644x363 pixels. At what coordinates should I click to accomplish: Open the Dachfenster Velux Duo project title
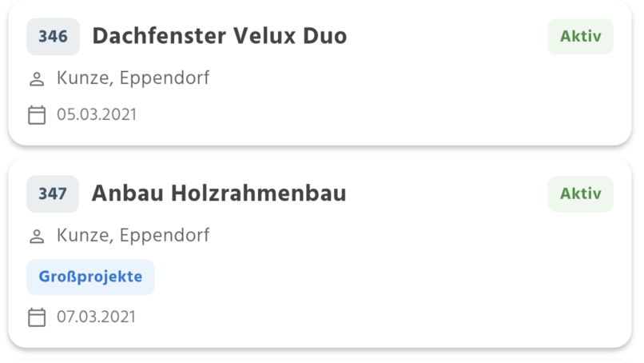219,36
